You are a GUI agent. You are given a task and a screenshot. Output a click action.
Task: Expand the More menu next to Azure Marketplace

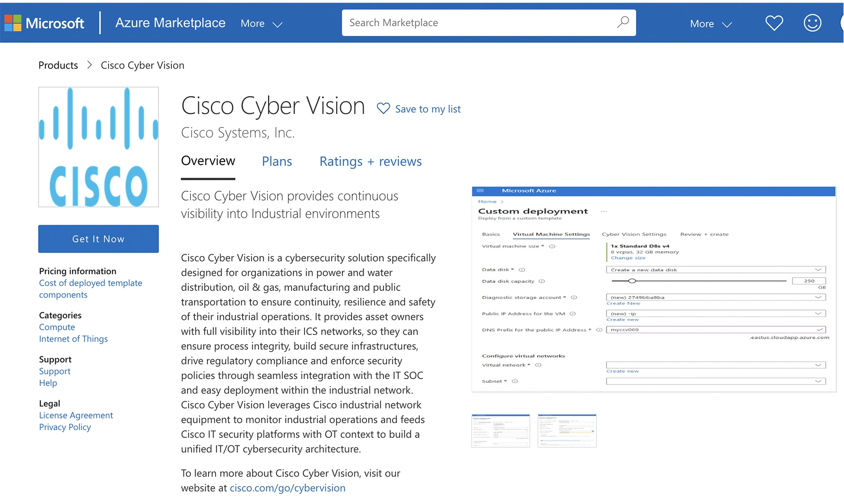[x=261, y=23]
